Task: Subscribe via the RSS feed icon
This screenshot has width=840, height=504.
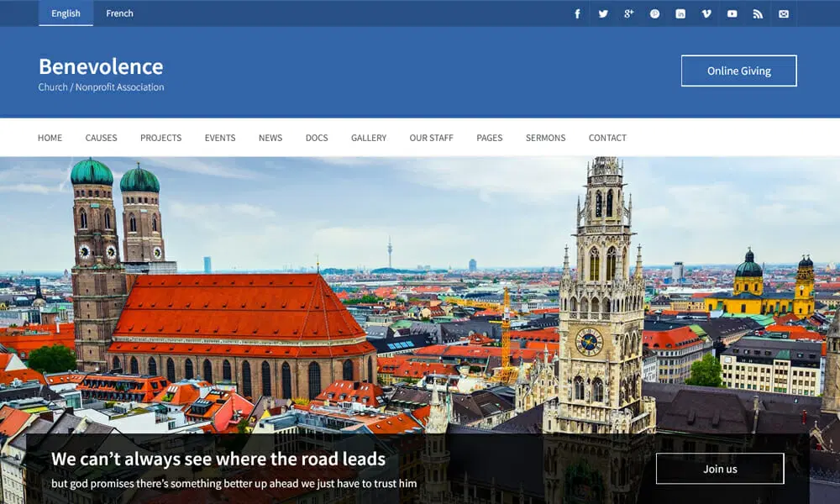Action: click(x=758, y=14)
